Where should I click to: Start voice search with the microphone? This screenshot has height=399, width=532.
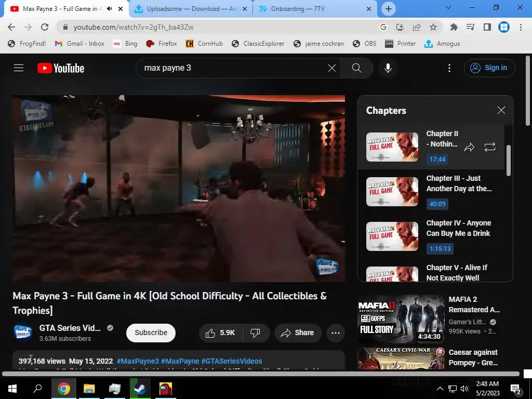388,68
